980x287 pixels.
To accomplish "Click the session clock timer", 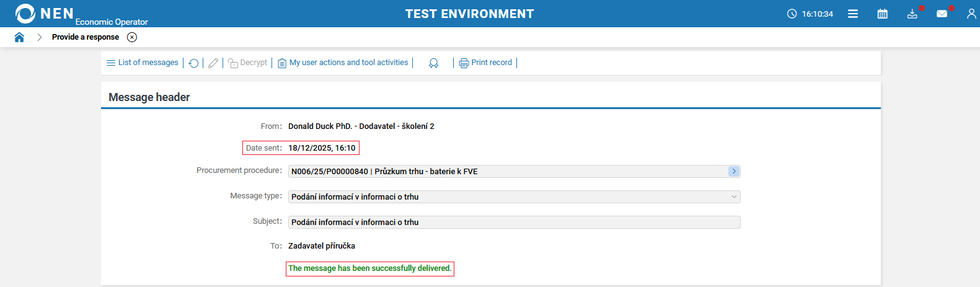I will tap(810, 14).
